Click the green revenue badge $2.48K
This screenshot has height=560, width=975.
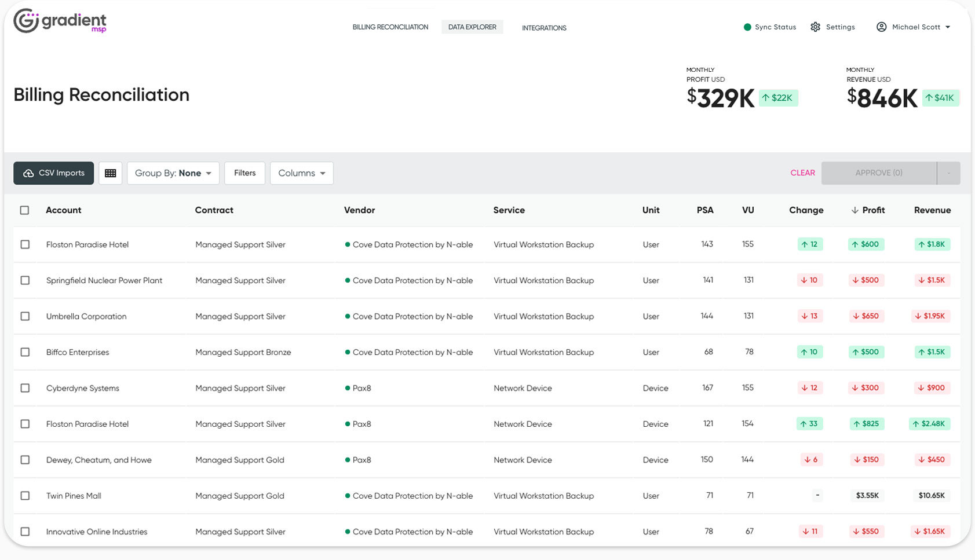click(929, 424)
